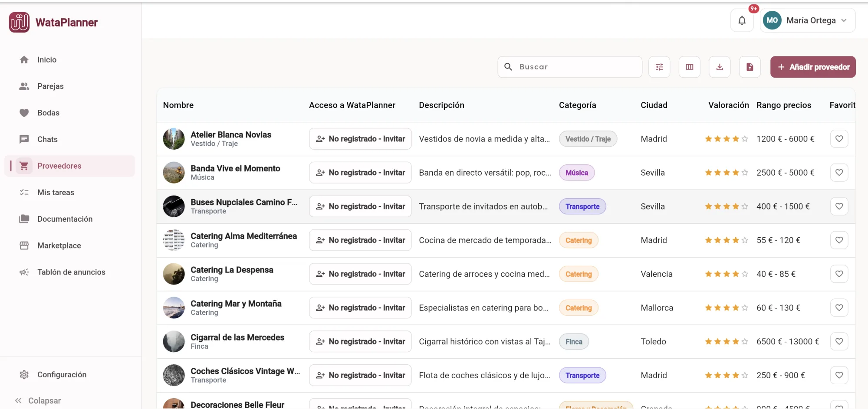Toggle heart for Catering Mar y Montaña

839,308
